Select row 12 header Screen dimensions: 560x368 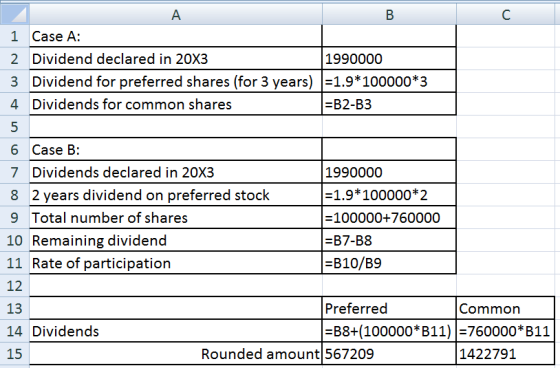coord(15,285)
